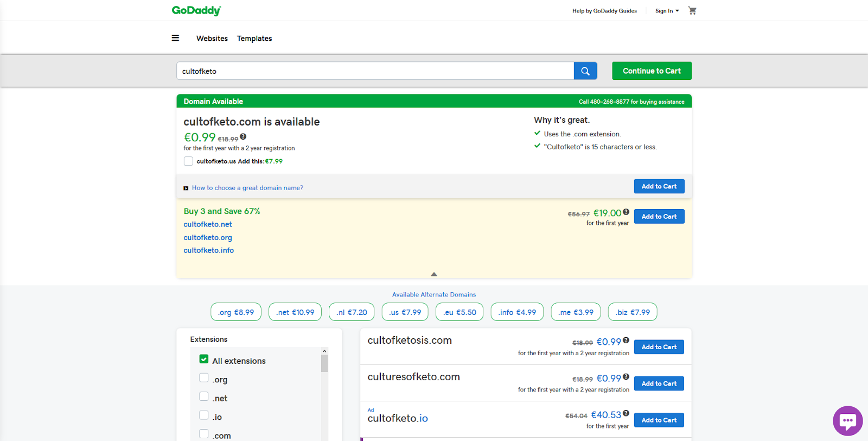Open the purple chat bubble

848,420
